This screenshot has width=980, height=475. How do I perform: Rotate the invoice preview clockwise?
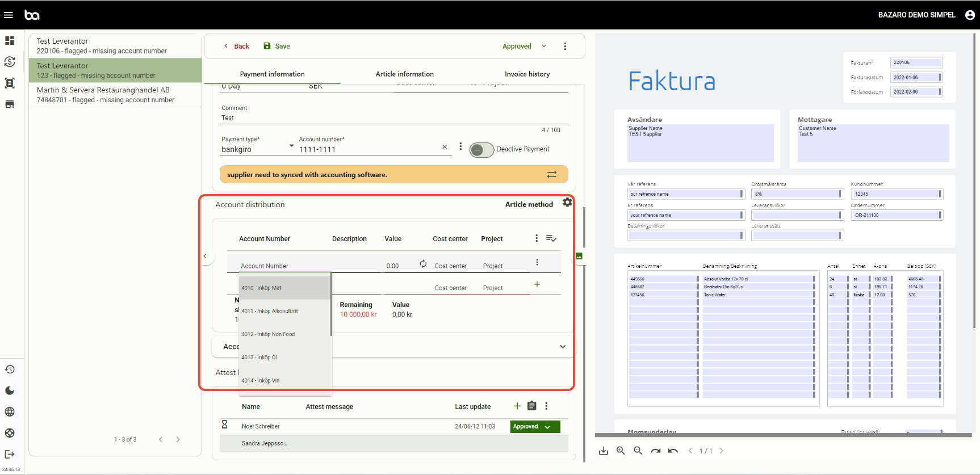tap(655, 451)
